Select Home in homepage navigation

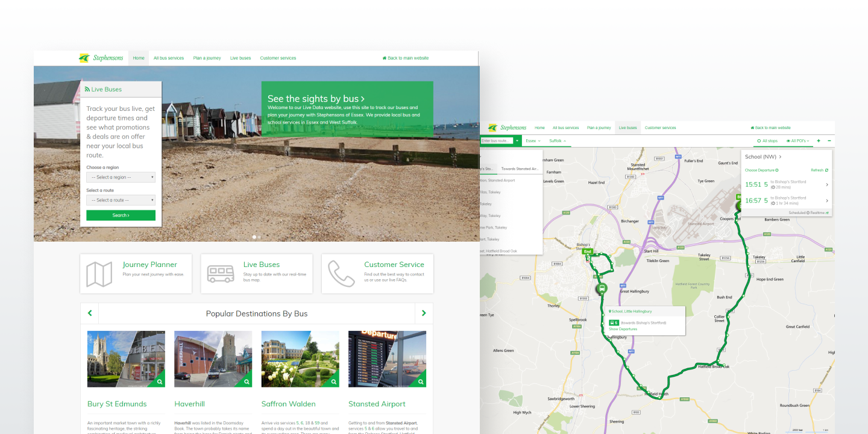point(139,58)
